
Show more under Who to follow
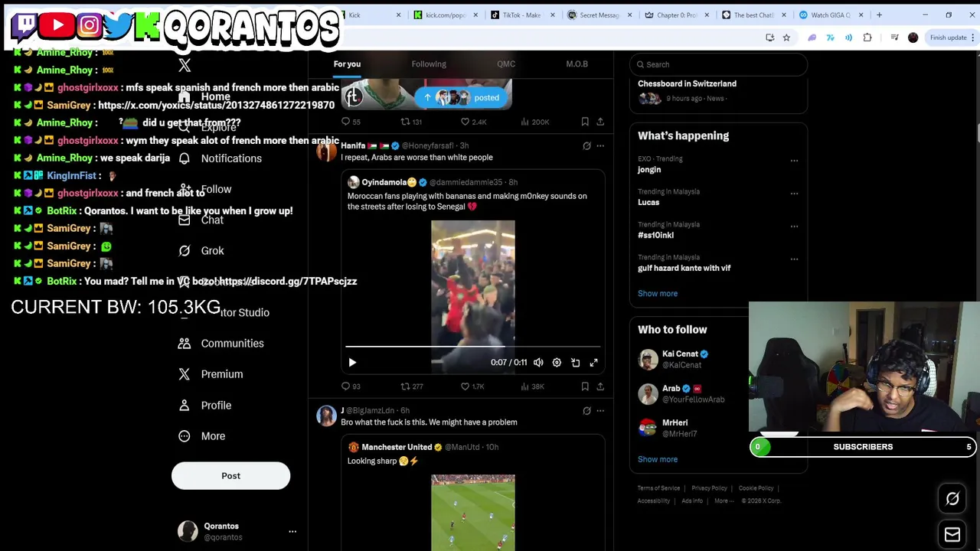(658, 460)
